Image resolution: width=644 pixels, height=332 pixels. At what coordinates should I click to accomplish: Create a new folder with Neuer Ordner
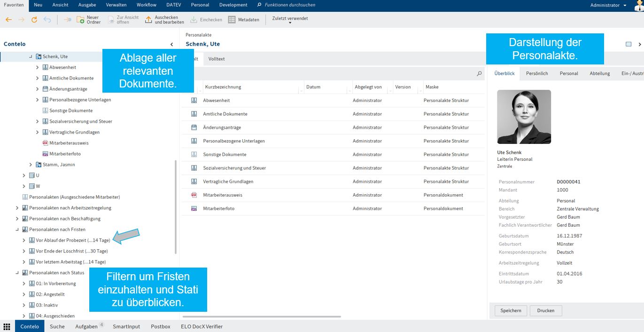click(88, 20)
